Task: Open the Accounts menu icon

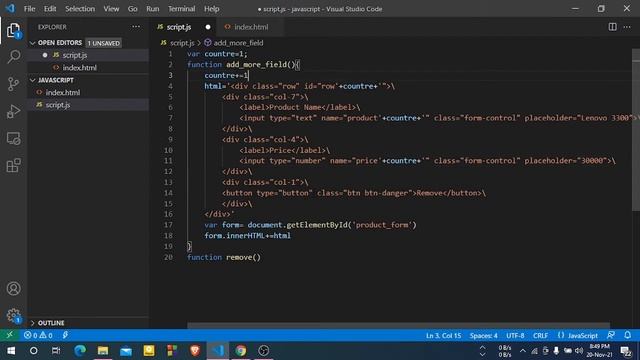Action: click(13, 289)
